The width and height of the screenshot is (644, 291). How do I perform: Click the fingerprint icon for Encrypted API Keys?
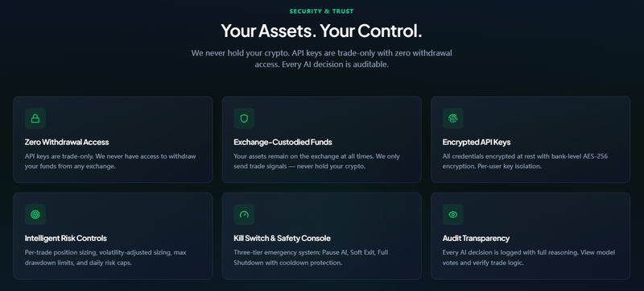tap(453, 118)
